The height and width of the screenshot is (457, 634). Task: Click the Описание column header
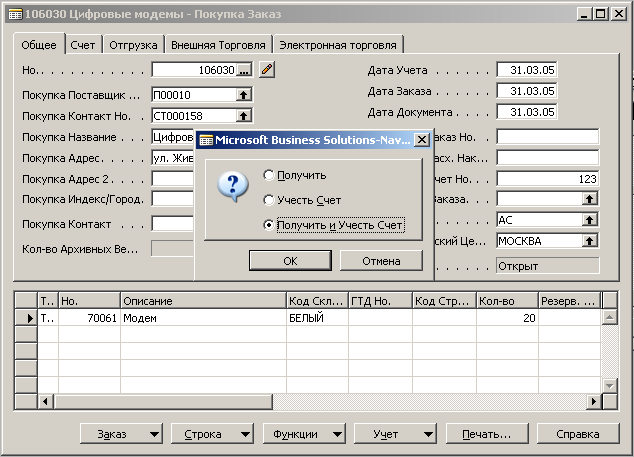[x=203, y=301]
